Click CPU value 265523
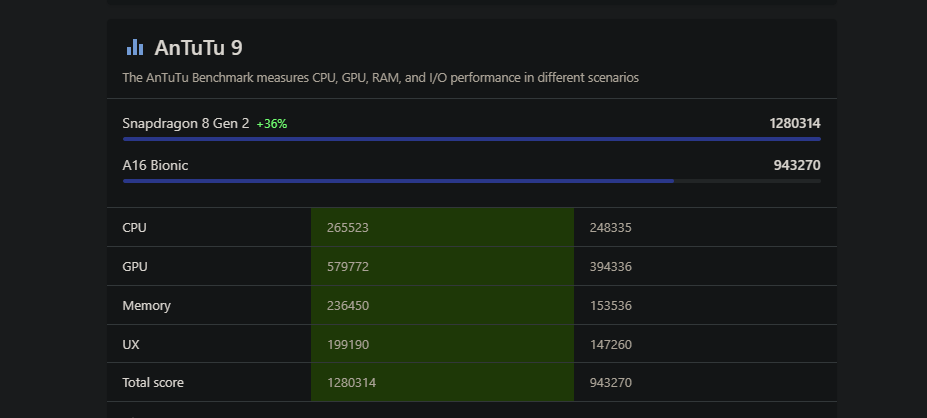 coord(348,228)
